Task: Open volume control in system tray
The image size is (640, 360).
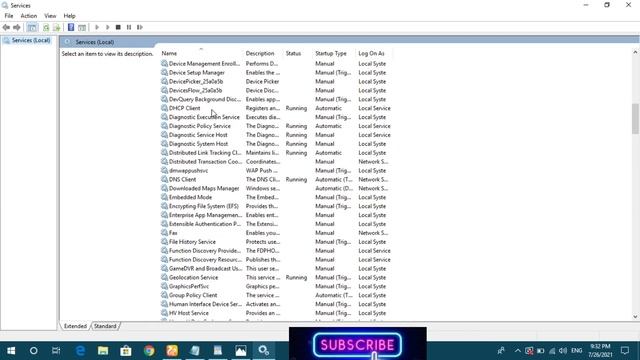Action: pyautogui.click(x=563, y=351)
